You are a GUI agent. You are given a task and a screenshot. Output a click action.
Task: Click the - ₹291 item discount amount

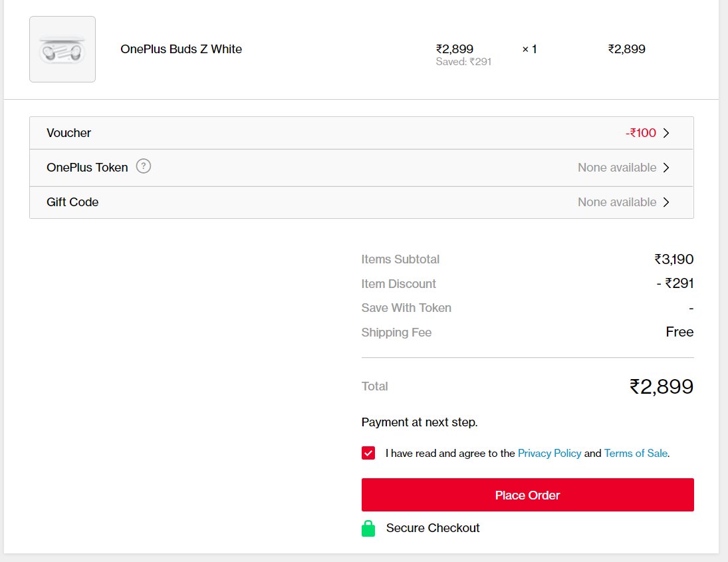675,283
